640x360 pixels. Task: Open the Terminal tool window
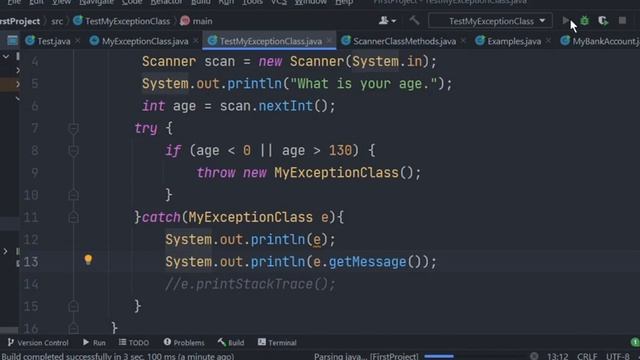tap(277, 342)
